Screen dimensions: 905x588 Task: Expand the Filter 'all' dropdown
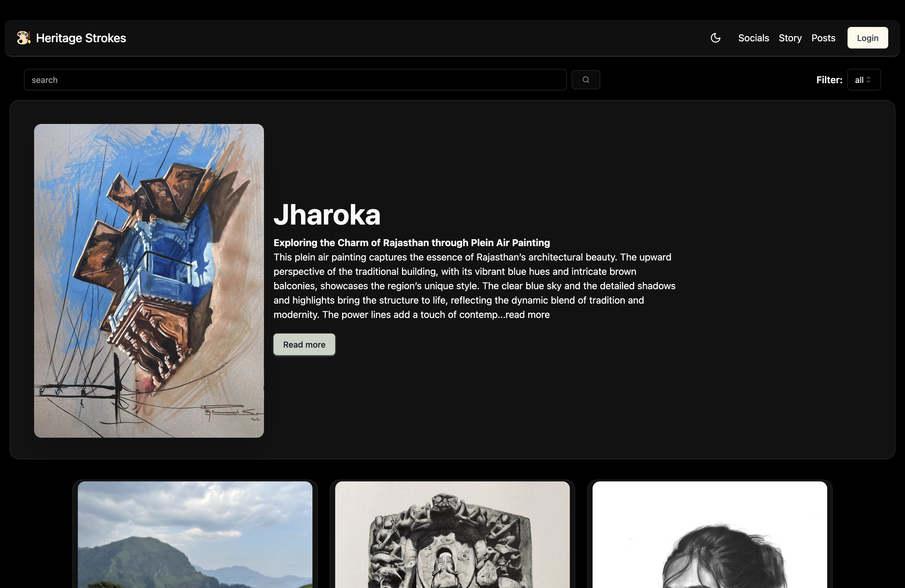pyautogui.click(x=860, y=80)
